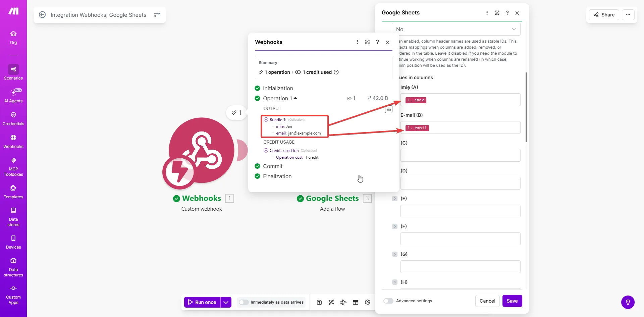Expand column (H) options
Screen dimensions: 644x317
395,282
